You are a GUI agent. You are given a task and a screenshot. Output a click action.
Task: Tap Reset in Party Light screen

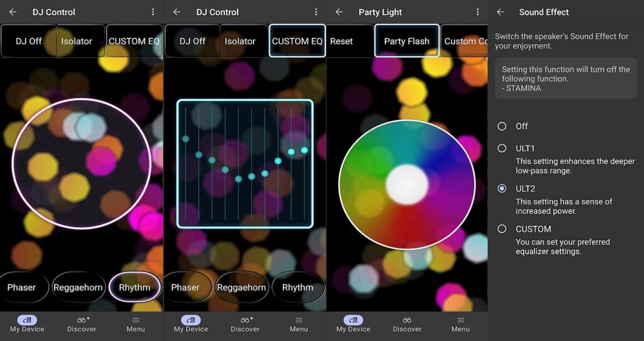pos(341,41)
